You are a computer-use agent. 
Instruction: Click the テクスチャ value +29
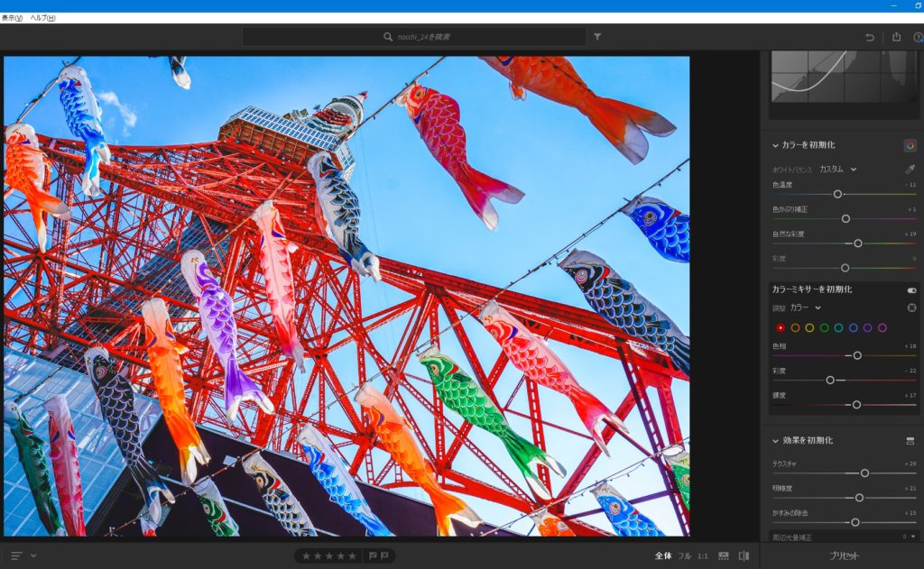click(910, 463)
